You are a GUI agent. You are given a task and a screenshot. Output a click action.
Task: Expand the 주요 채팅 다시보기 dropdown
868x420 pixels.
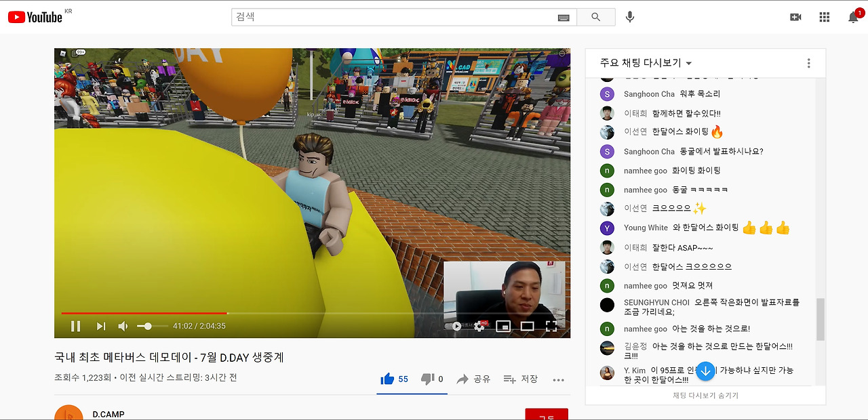(x=646, y=62)
